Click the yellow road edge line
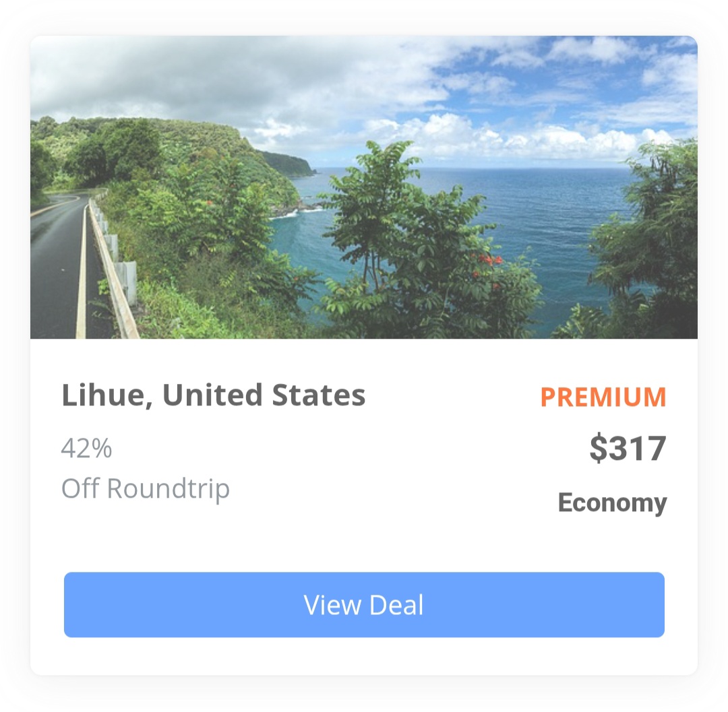Screen dimensions: 728x712 click(82, 273)
